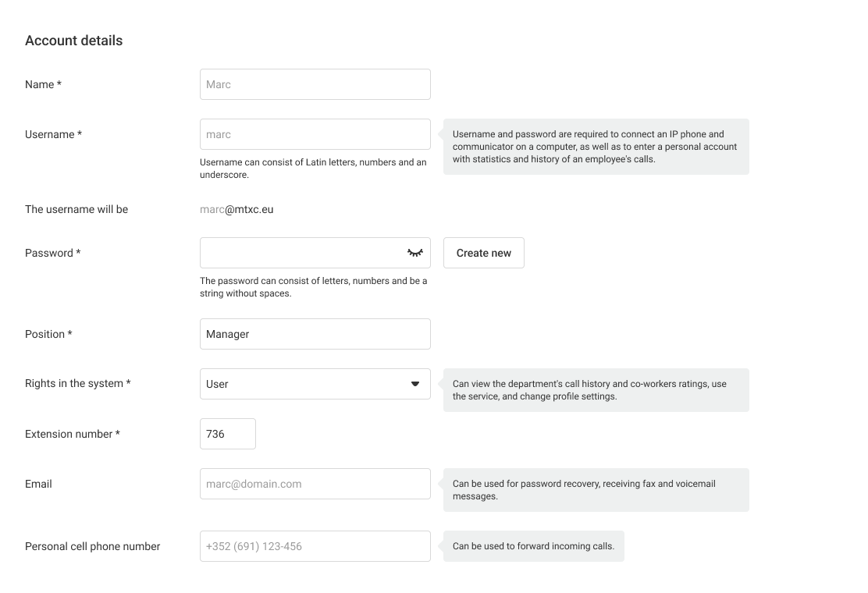Focus the Name input field
This screenshot has width=868, height=593.
click(315, 84)
